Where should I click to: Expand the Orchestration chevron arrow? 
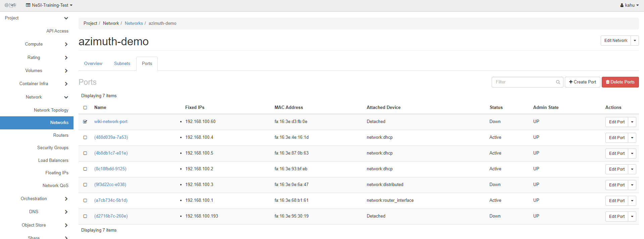click(66, 199)
